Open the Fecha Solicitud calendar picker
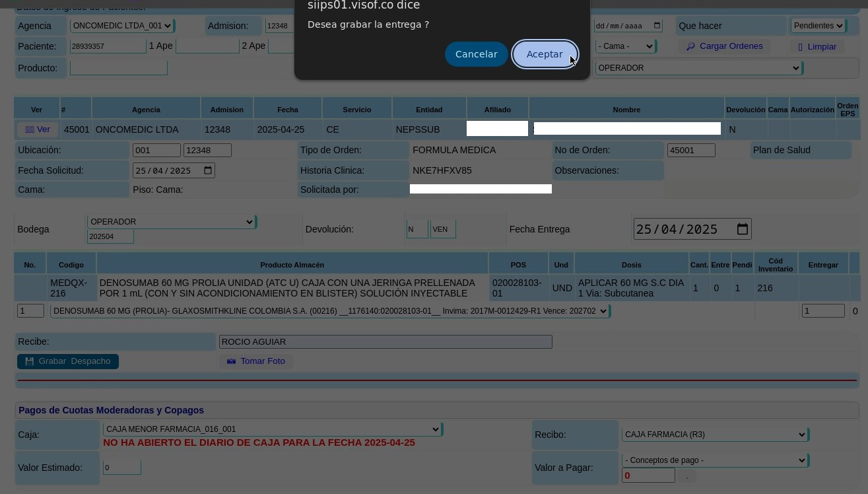This screenshot has width=868, height=494. 208,170
